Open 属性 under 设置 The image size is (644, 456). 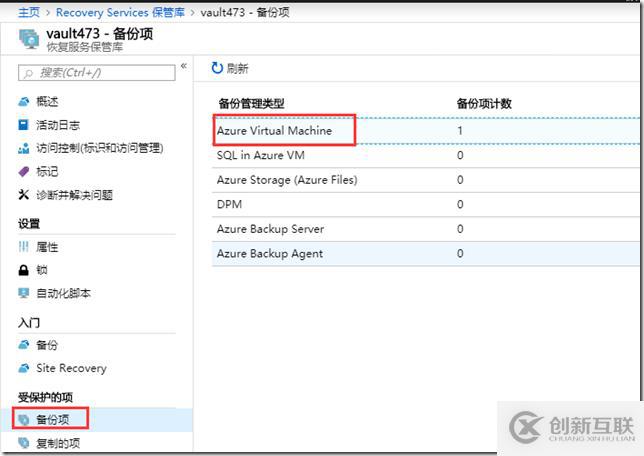pos(47,247)
